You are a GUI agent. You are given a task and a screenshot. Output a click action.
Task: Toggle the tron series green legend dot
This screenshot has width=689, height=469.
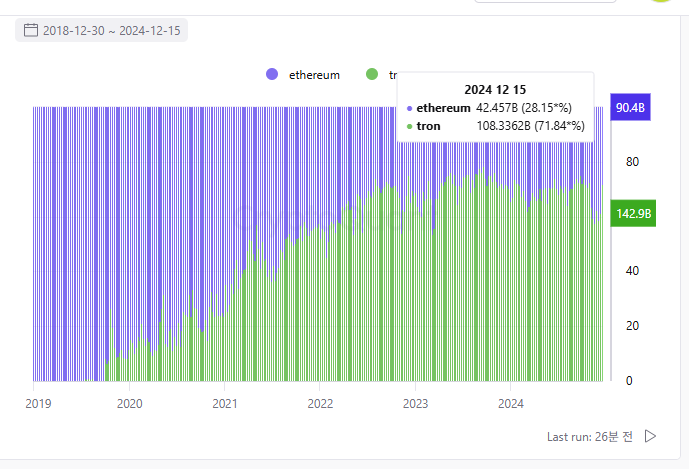click(x=372, y=74)
